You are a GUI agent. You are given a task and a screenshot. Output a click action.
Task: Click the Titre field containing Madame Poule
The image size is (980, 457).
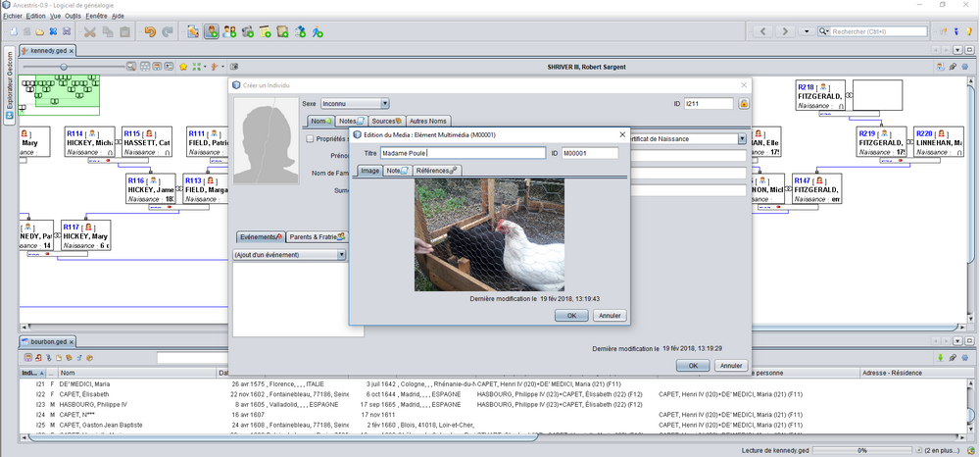tap(463, 153)
